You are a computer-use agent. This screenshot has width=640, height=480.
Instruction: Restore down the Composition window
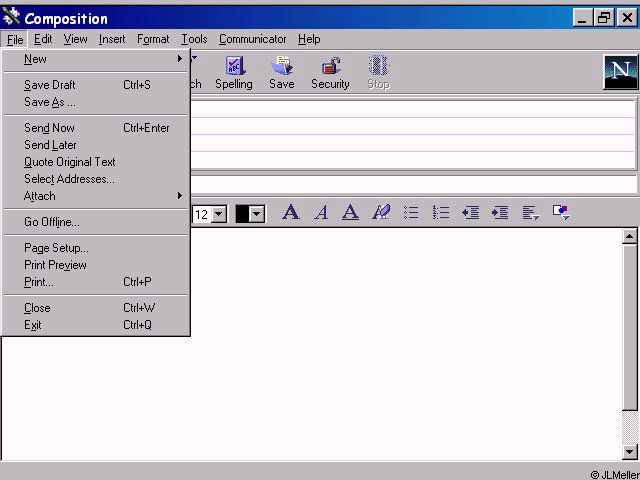[x=604, y=18]
